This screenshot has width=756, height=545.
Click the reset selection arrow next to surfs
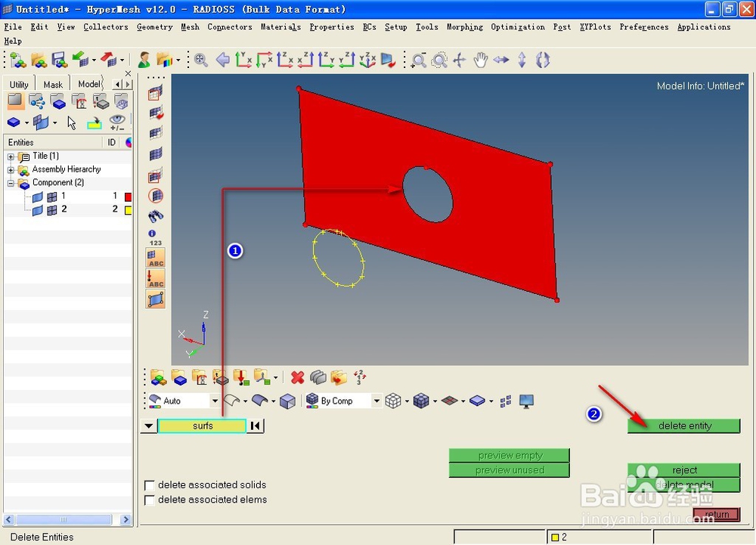pos(255,426)
